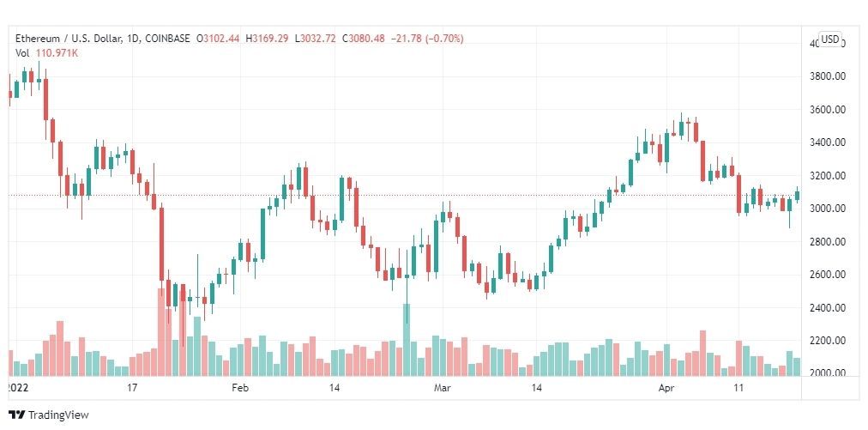The height and width of the screenshot is (430, 868).
Task: Click the 3800.00 price axis label
Action: [x=827, y=76]
